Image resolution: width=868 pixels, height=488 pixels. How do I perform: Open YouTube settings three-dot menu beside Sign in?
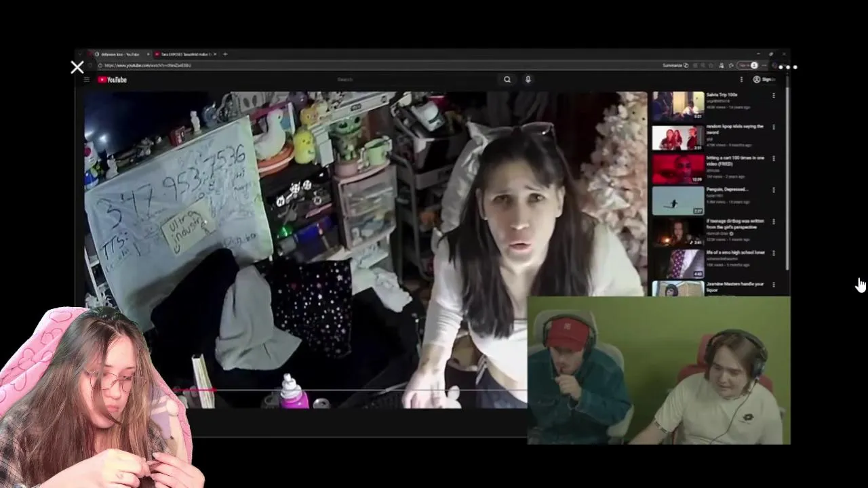coord(741,79)
